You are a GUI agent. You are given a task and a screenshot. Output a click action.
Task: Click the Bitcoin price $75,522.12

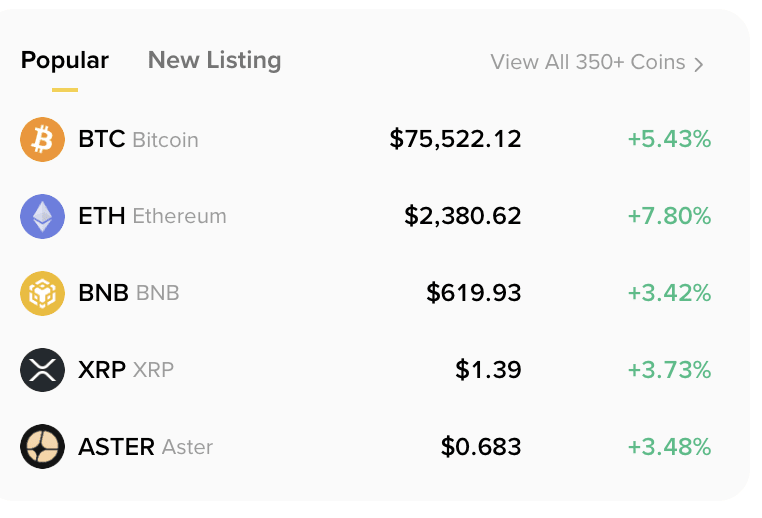pos(455,139)
